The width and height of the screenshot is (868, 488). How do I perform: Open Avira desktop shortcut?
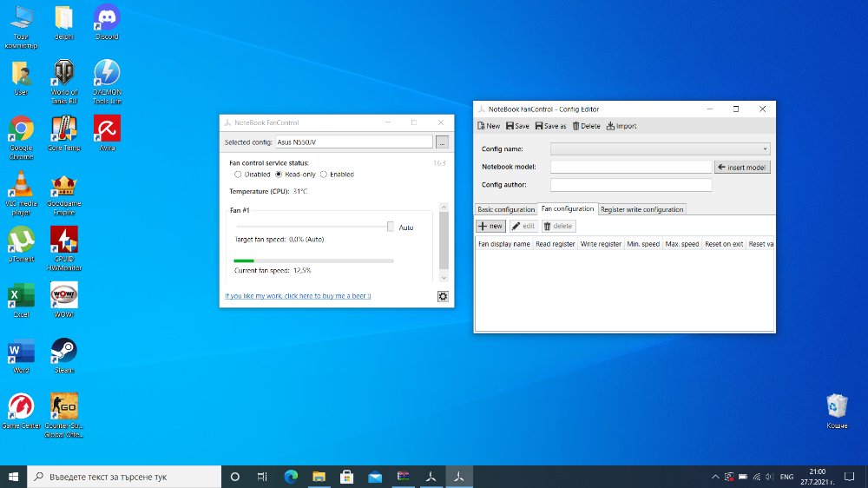tap(107, 133)
